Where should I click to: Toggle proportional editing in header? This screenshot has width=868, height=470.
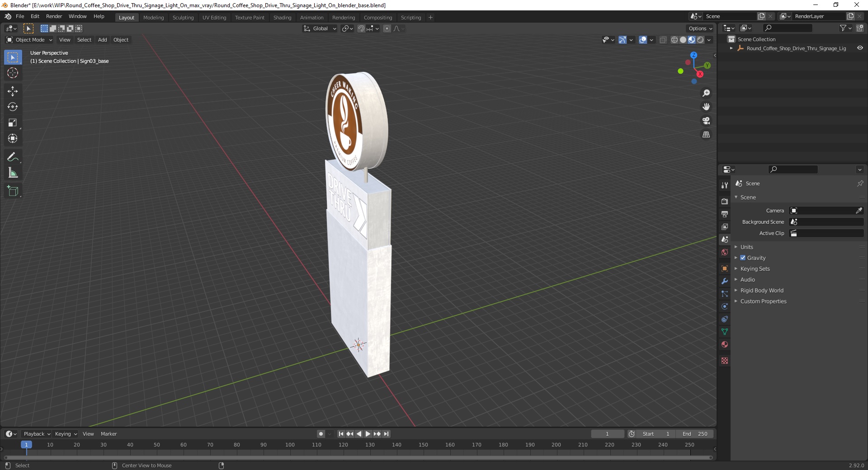tap(387, 28)
